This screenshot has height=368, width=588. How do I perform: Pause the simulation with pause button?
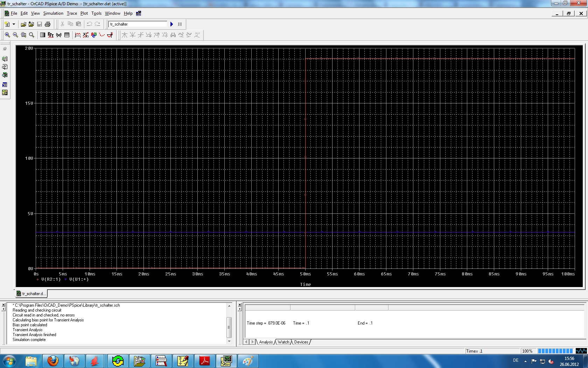(180, 24)
